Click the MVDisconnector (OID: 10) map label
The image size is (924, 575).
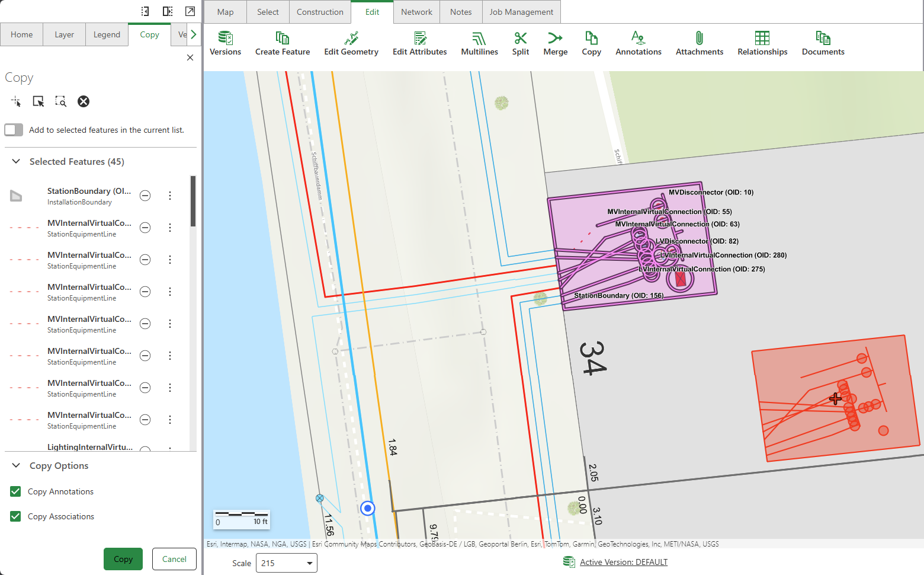click(711, 192)
